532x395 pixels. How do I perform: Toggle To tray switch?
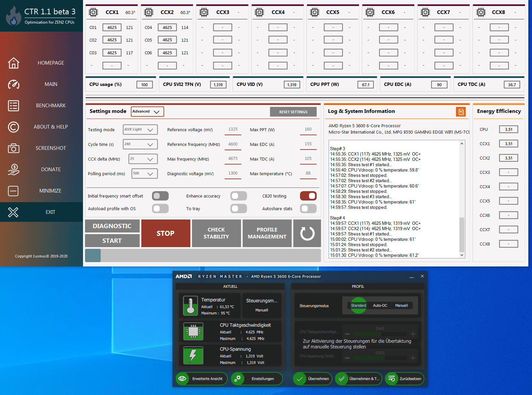239,208
